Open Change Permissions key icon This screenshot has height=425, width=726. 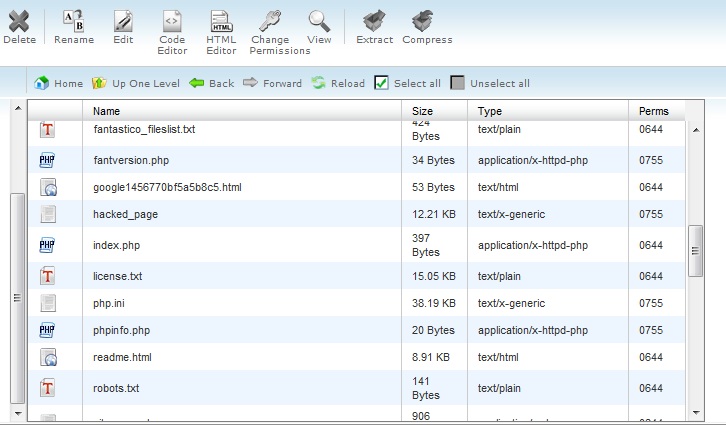270,21
